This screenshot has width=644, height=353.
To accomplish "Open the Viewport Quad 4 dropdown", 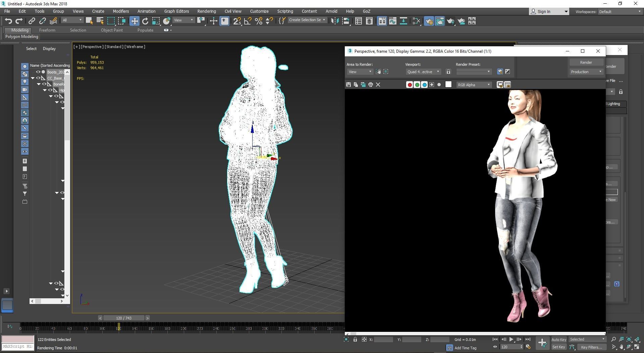I will pyautogui.click(x=423, y=72).
